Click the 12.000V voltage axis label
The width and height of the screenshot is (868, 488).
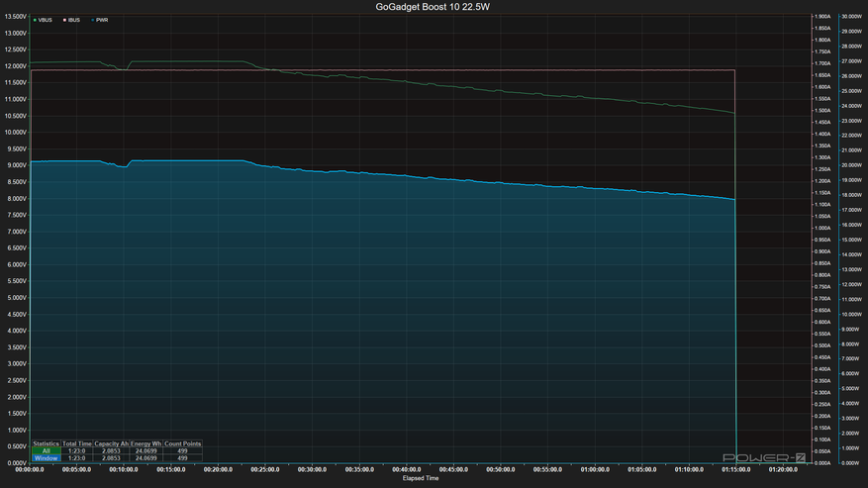click(x=16, y=66)
